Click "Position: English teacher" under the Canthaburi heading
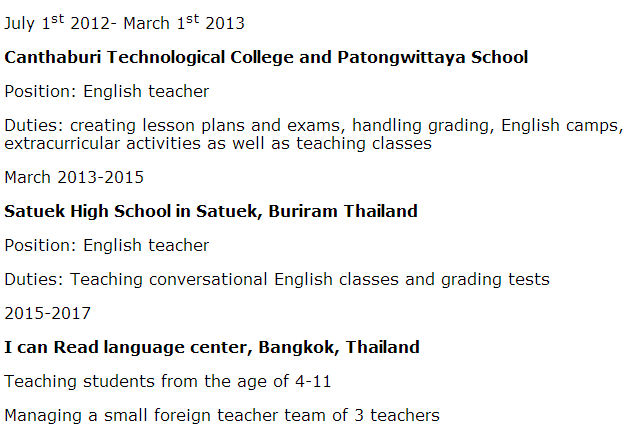This screenshot has width=642, height=444. tap(107, 91)
